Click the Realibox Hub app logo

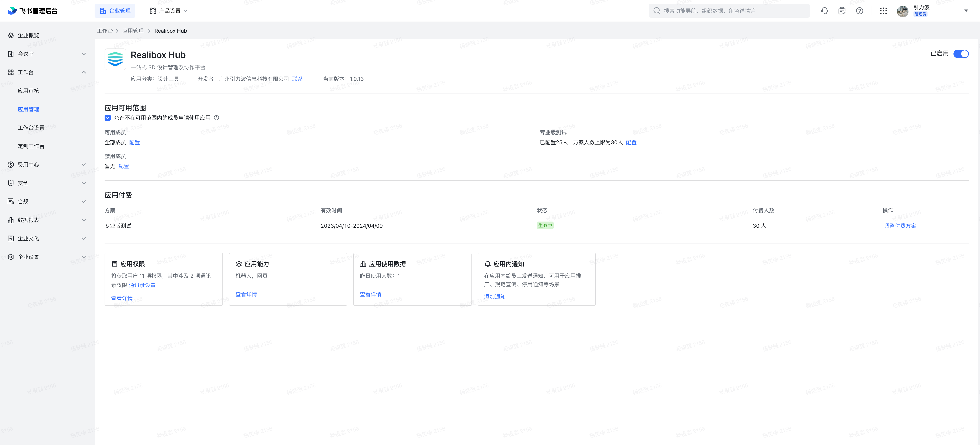[115, 59]
